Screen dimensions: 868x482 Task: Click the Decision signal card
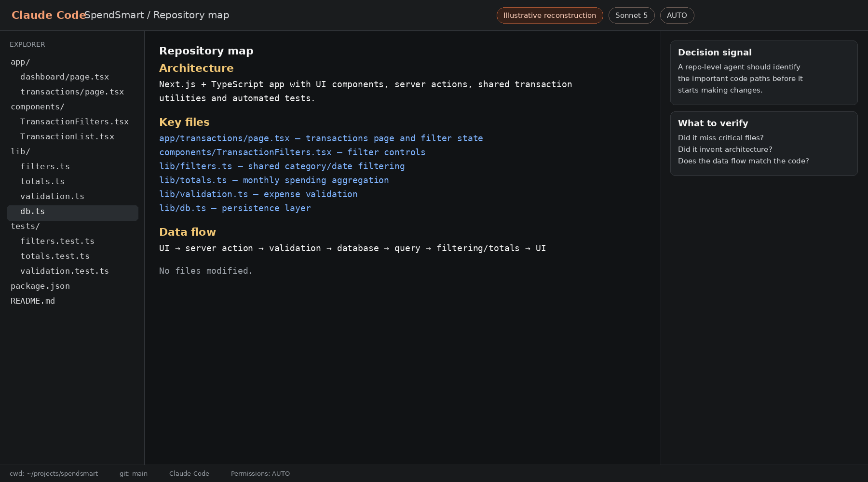tap(764, 73)
